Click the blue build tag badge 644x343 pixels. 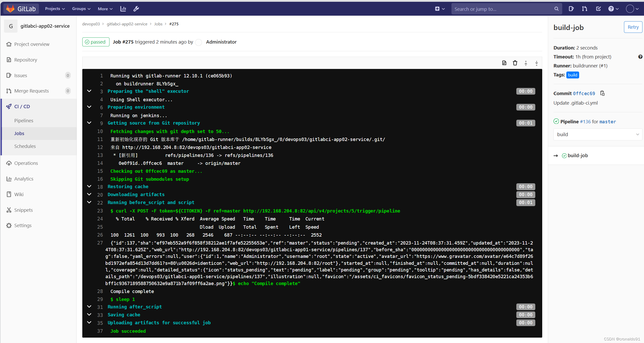point(572,75)
